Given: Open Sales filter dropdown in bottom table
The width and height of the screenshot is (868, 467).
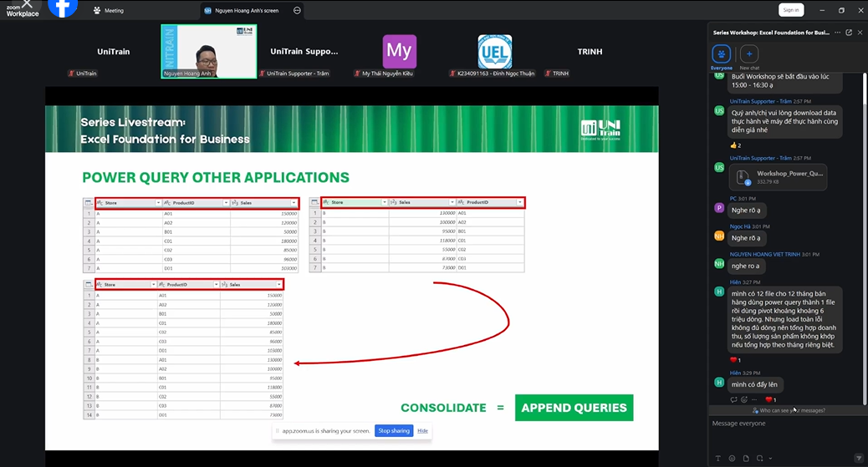Looking at the screenshot, I should tap(279, 284).
